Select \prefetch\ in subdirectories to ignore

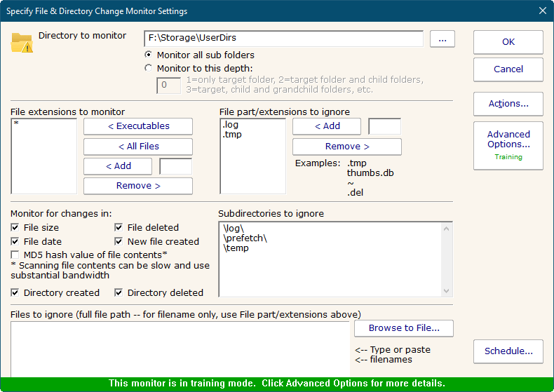pyautogui.click(x=245, y=238)
